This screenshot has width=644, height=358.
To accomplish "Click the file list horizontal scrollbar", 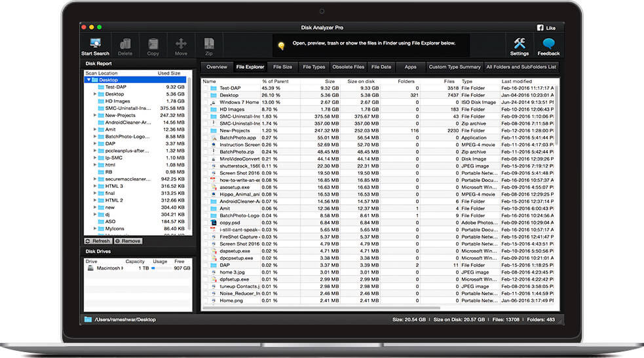I will click(321, 308).
